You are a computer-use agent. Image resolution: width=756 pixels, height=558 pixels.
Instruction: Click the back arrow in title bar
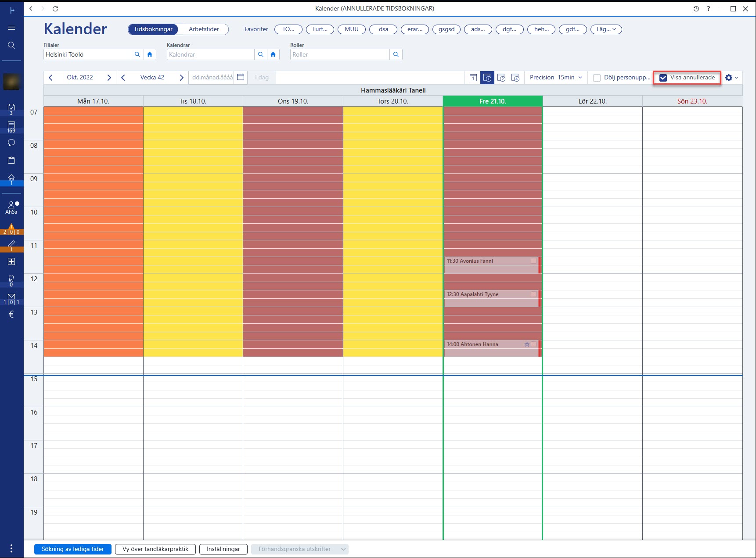(31, 8)
